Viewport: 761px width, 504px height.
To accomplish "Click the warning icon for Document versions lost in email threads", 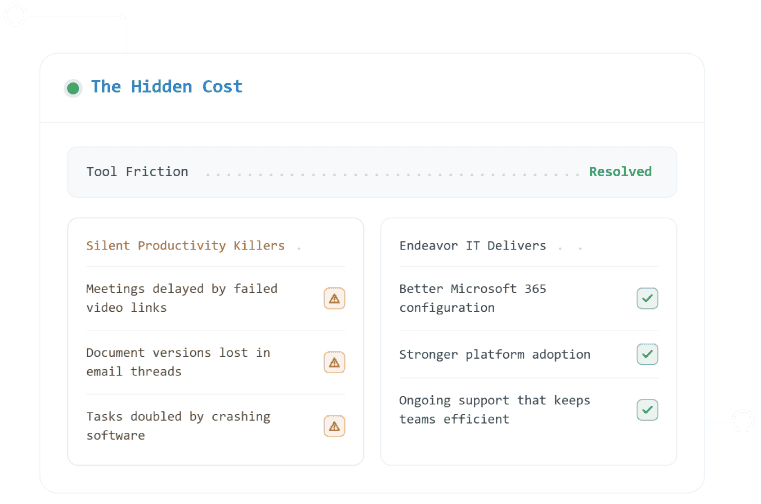I will coord(334,362).
